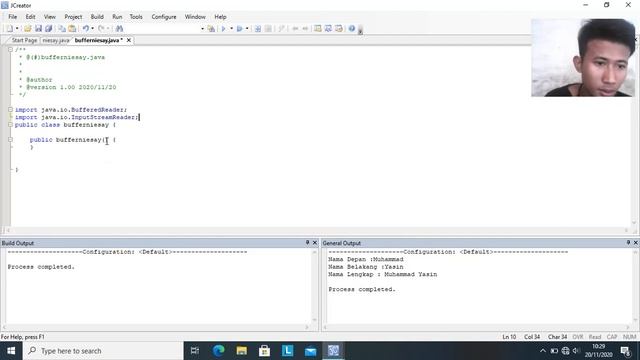This screenshot has width=640, height=360.
Task: Open the Run menu
Action: point(117,17)
